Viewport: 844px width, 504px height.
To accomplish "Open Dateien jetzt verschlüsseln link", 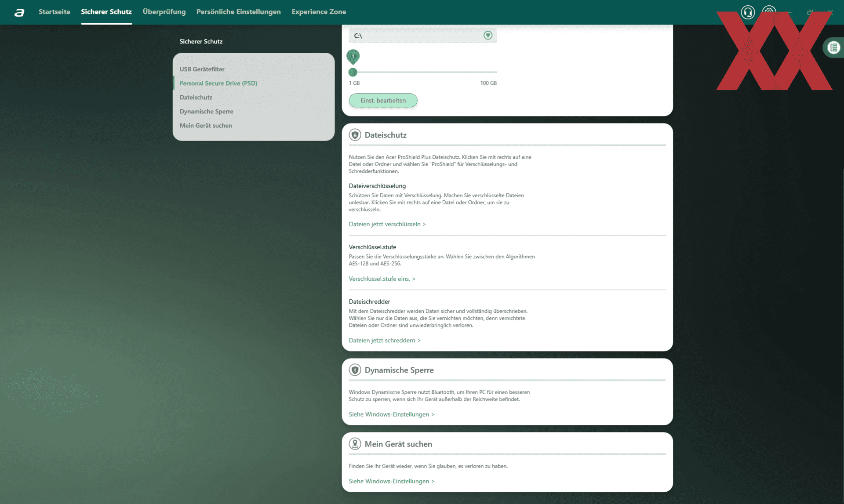I will pyautogui.click(x=387, y=224).
